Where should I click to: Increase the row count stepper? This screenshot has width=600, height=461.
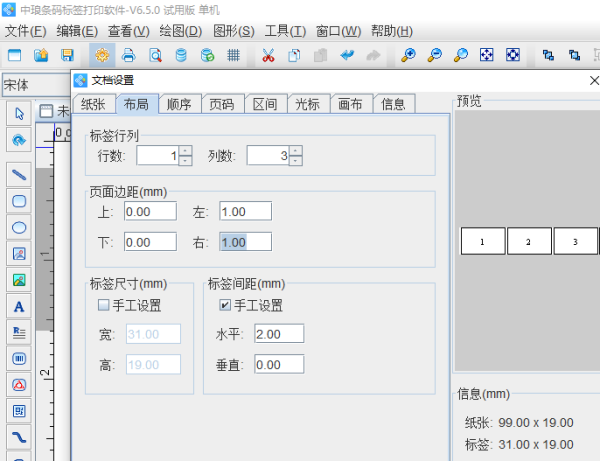pos(185,150)
